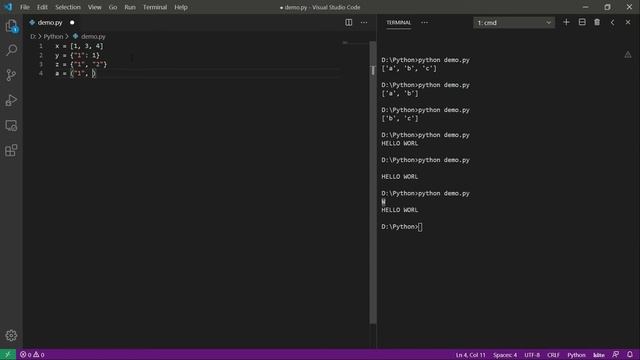Click the VS Code logo icon

[x=8, y=7]
